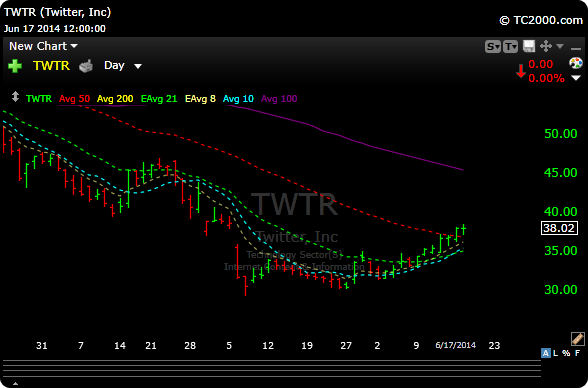
Task: Click the save floppy disk icon
Action: click(529, 46)
